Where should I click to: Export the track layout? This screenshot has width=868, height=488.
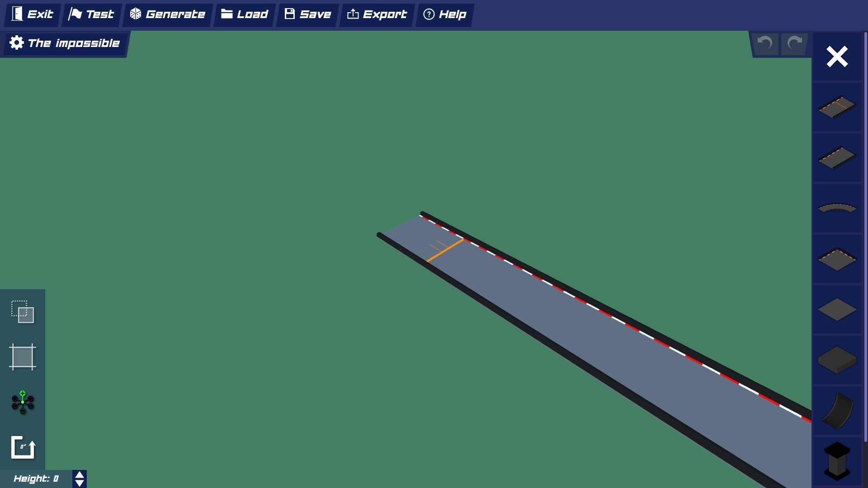[377, 14]
